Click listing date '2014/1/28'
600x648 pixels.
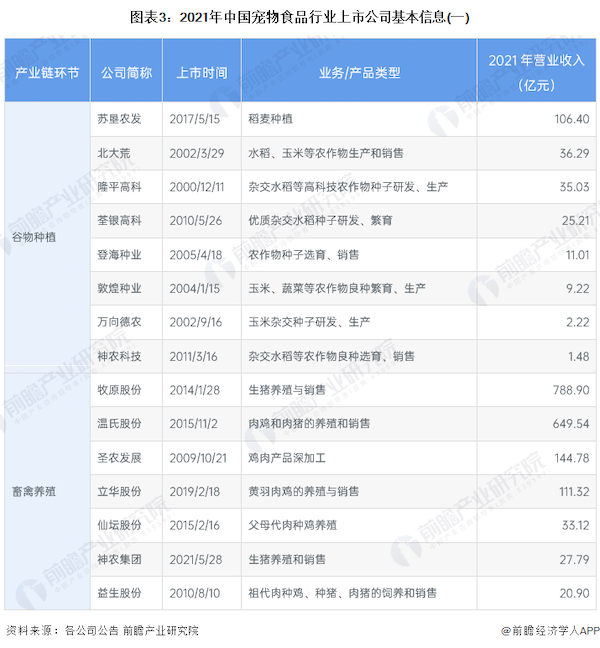click(x=195, y=390)
